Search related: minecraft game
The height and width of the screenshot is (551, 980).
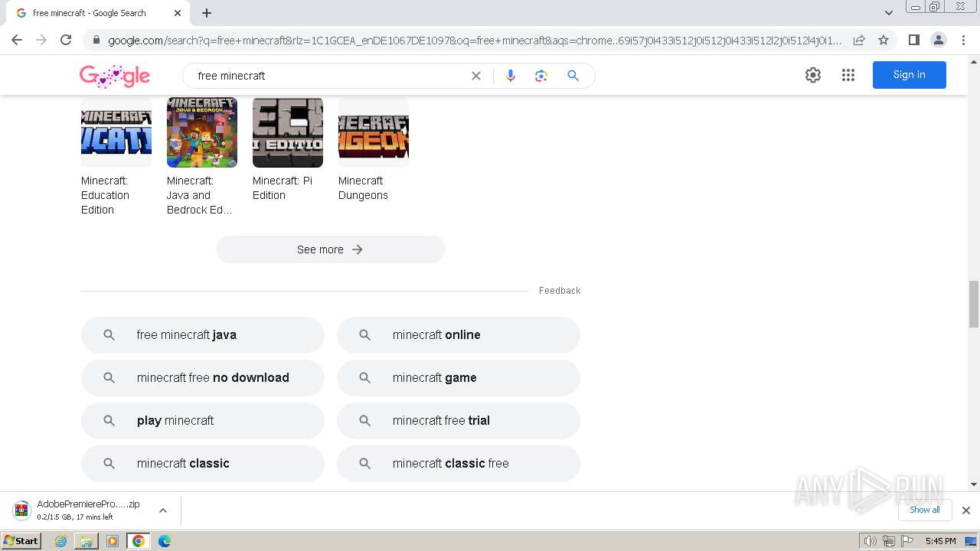tap(459, 378)
